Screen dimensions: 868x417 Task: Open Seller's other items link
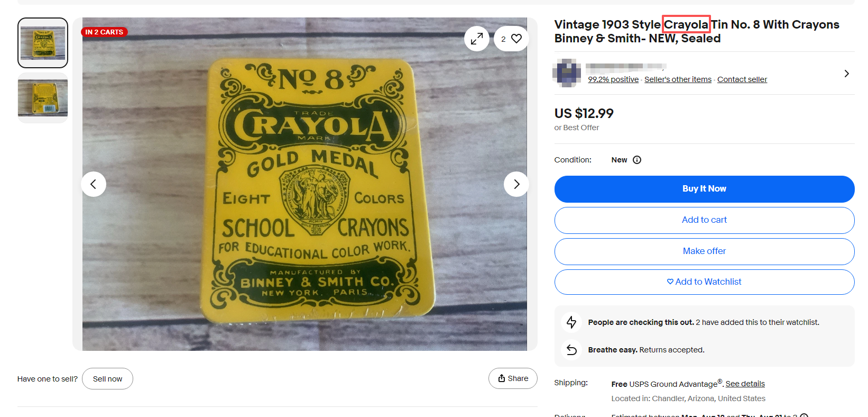(x=678, y=79)
